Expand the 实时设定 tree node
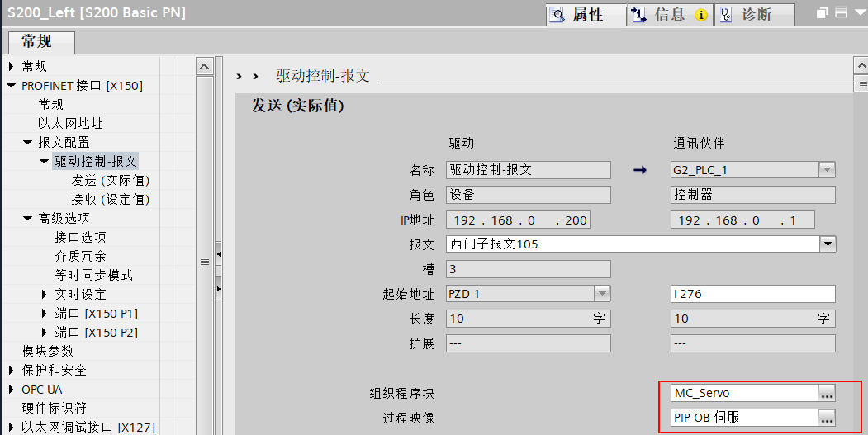 (45, 294)
